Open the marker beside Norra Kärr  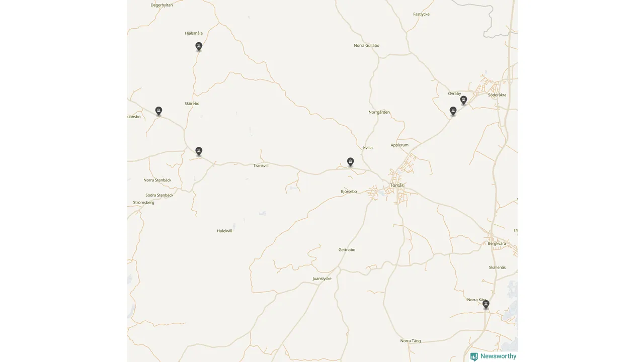pos(486,305)
